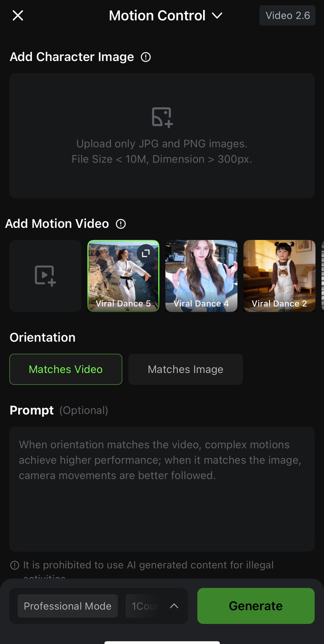
Task: Tap the warning icon beside prohibited-use notice
Action: [15, 565]
